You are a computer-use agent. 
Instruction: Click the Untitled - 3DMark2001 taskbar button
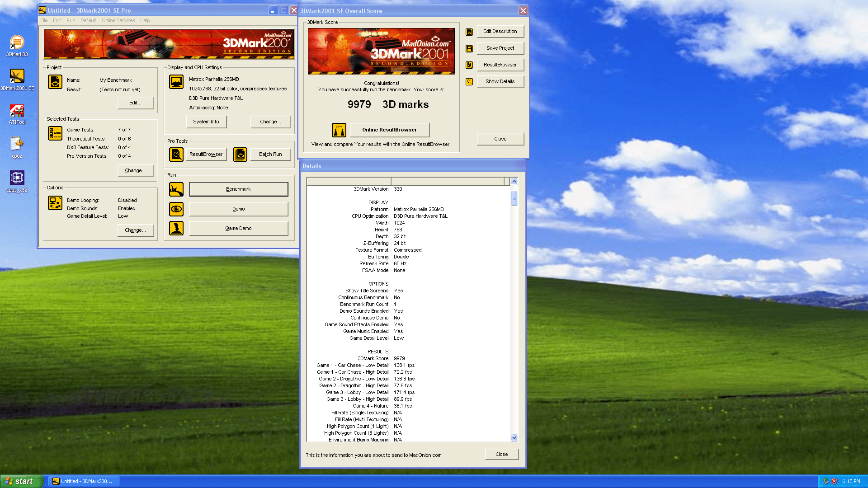84,481
